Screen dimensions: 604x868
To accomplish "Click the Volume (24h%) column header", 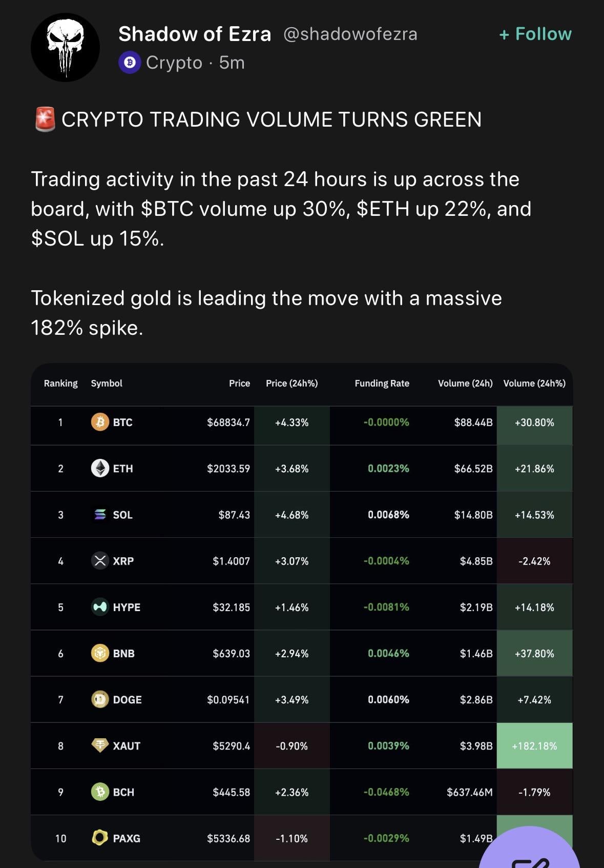I will (534, 383).
